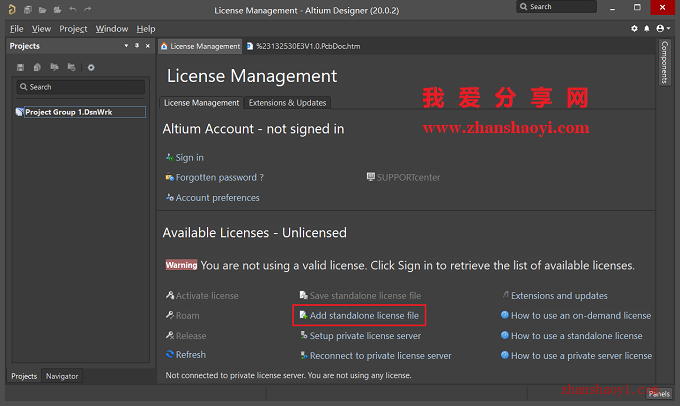Click the Refresh arrows icon
Image resolution: width=680 pixels, height=406 pixels.
pos(170,354)
